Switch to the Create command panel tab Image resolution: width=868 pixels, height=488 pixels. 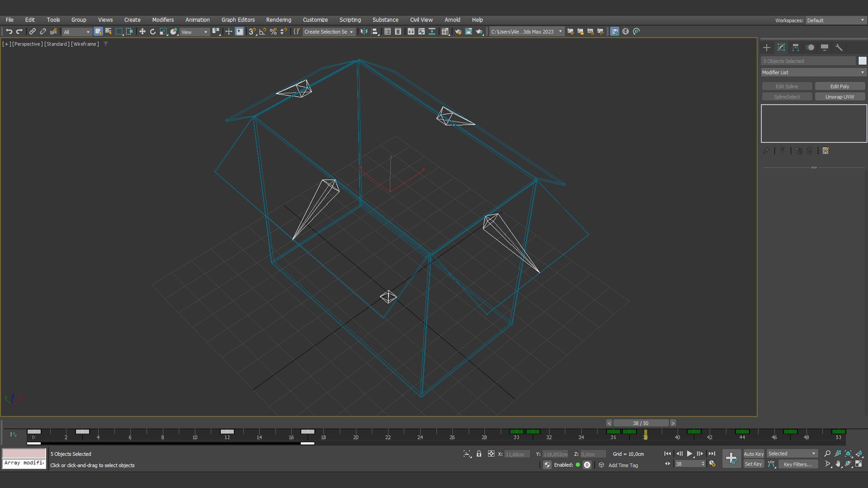(x=766, y=47)
